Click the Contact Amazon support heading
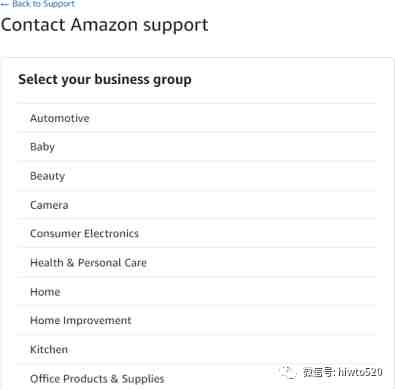 click(105, 25)
